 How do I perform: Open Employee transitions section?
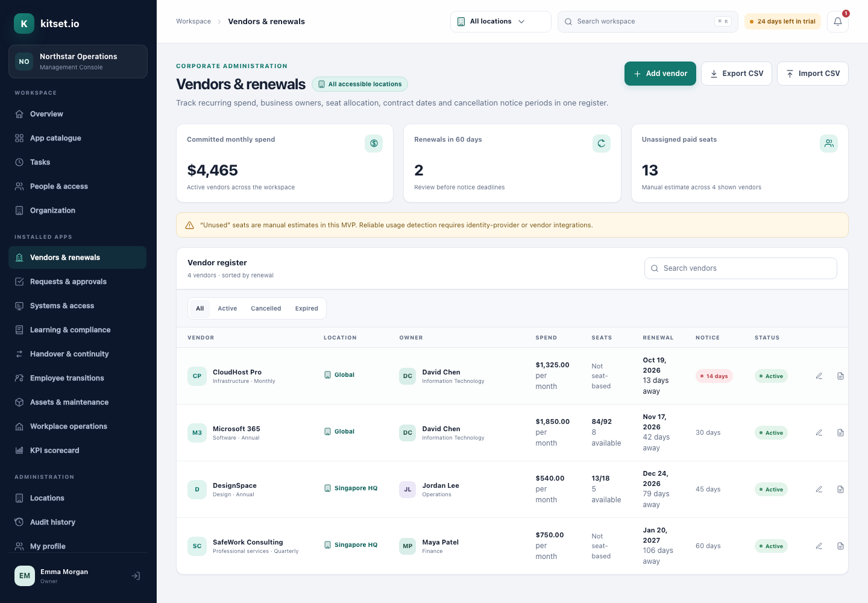click(77, 378)
